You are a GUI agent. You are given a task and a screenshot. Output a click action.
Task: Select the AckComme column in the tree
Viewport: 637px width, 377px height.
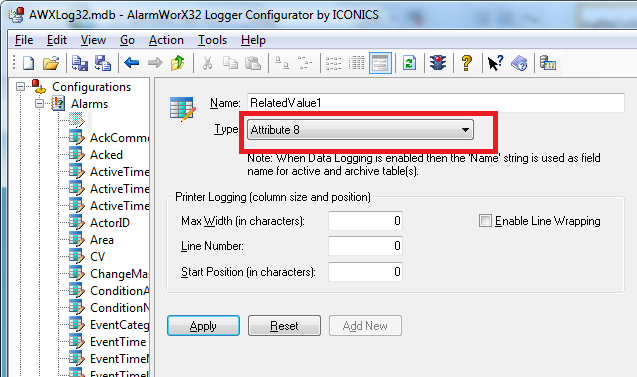click(x=119, y=138)
